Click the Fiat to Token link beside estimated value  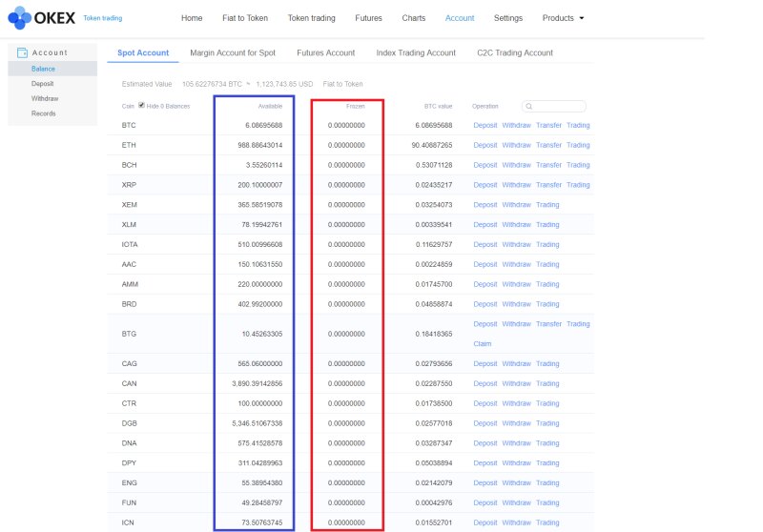click(342, 84)
